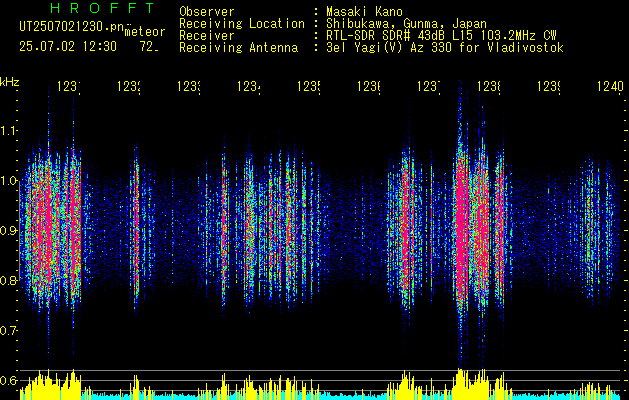
Task: Click the 1239 time marker
Action: tap(548, 87)
